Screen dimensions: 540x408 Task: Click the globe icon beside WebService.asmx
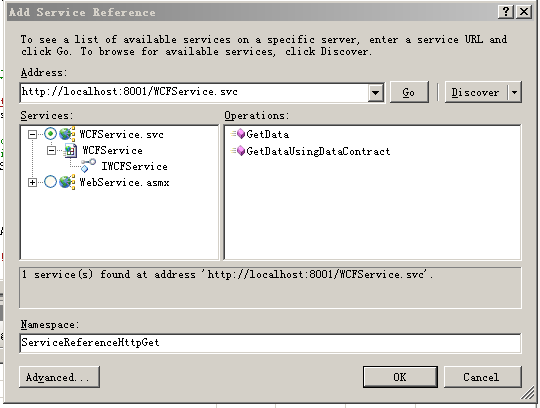67,182
